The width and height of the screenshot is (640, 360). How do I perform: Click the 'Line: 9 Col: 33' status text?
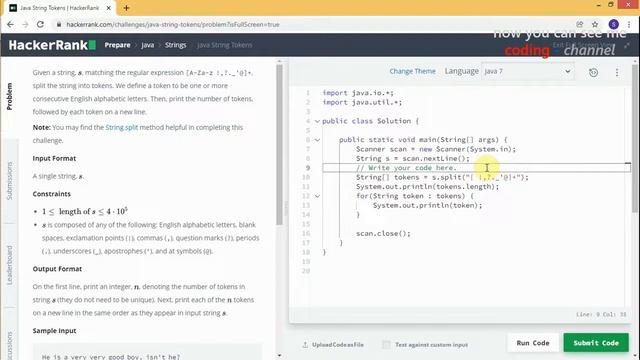601,314
